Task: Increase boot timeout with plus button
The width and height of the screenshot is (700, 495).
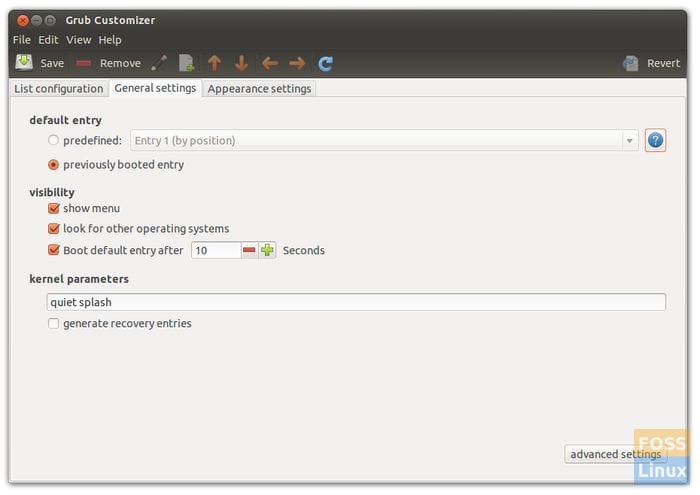Action: 267,250
